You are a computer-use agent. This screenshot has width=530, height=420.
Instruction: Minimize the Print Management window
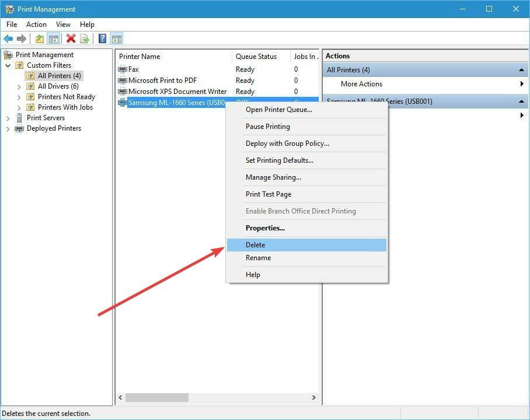coord(463,9)
